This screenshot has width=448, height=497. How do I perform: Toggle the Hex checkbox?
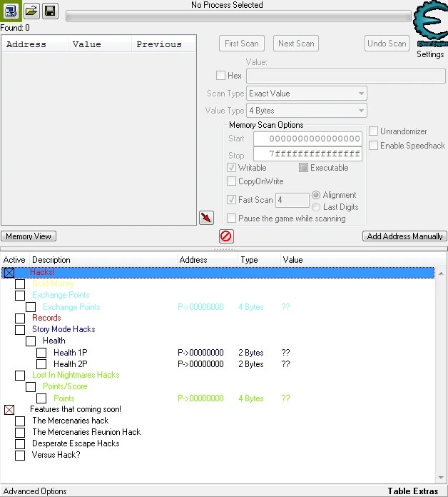[x=220, y=76]
